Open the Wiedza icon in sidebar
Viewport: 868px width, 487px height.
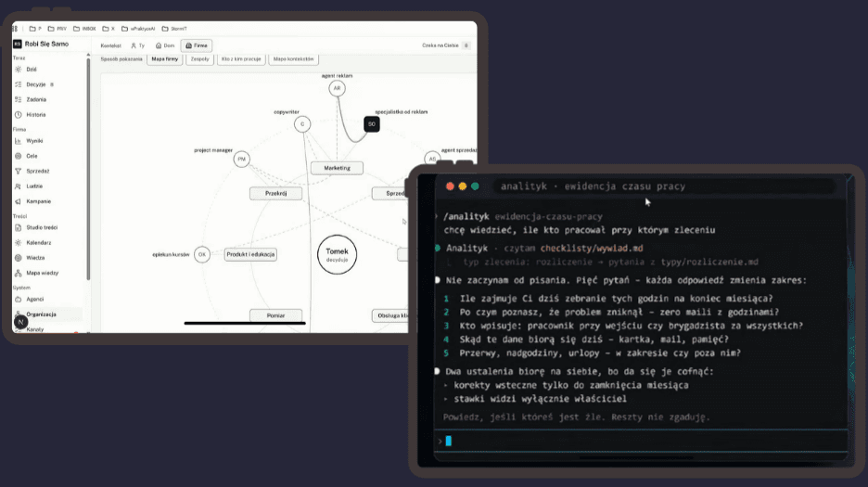click(19, 258)
